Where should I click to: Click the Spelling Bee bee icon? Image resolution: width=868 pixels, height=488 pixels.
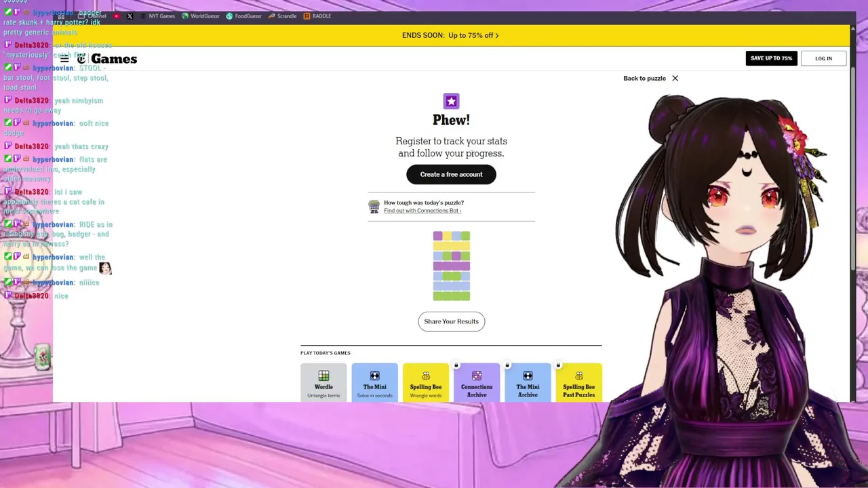(426, 375)
